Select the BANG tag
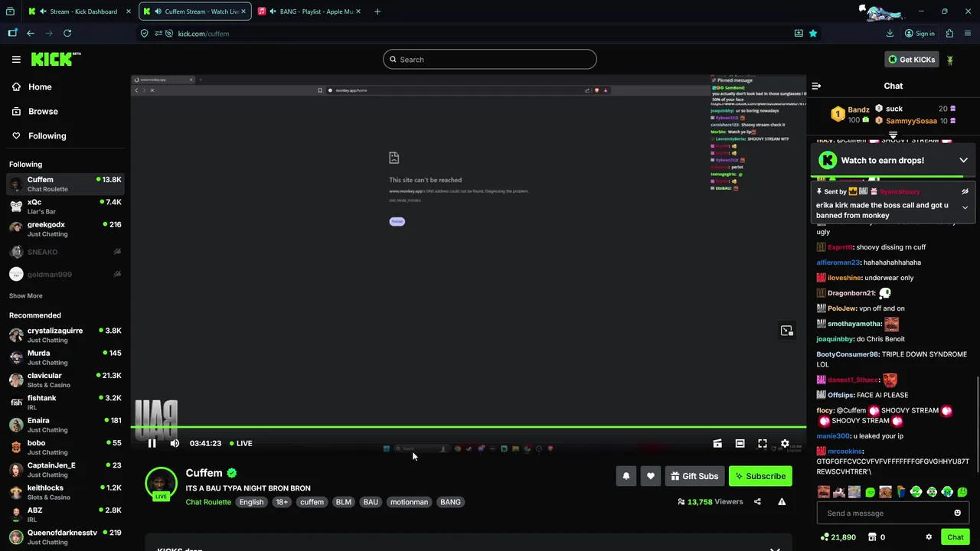The width and height of the screenshot is (980, 551). [x=450, y=502]
